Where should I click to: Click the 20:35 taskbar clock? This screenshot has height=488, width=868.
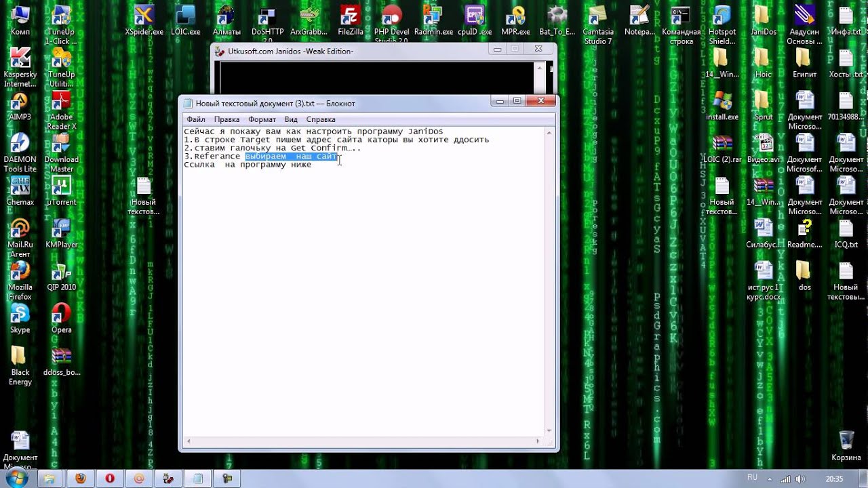[x=834, y=479]
